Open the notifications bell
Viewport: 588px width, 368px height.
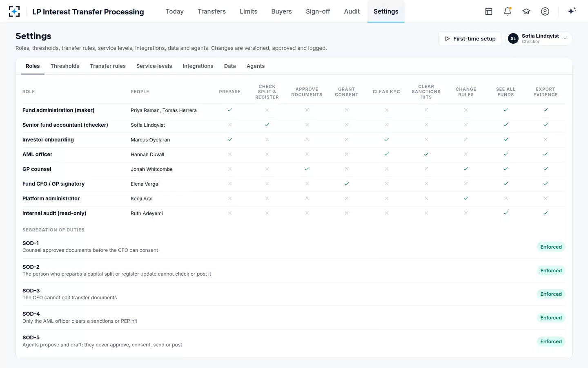508,11
